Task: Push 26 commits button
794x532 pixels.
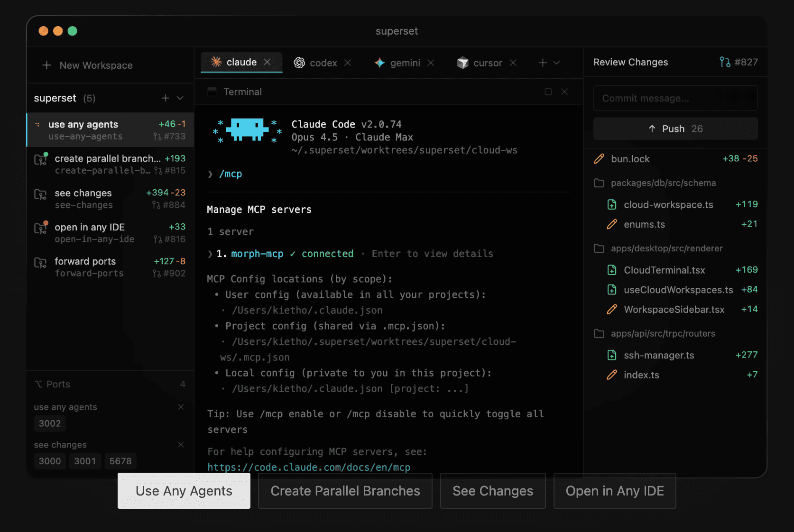Action: tap(675, 129)
